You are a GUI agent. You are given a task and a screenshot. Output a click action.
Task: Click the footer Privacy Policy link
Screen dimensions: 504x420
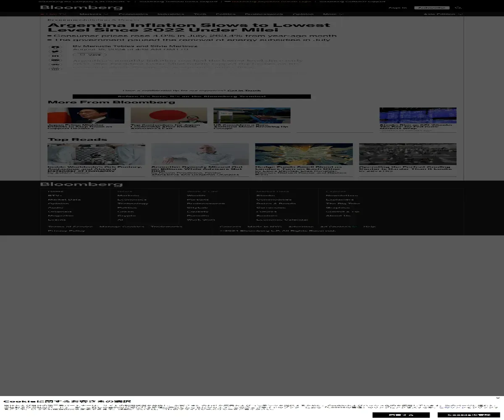66,231
